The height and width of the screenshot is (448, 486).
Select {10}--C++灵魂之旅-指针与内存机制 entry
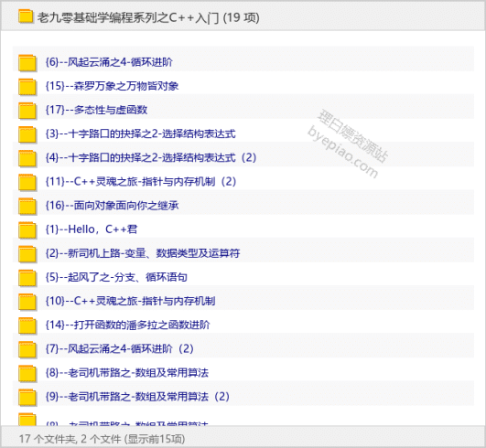(x=130, y=301)
